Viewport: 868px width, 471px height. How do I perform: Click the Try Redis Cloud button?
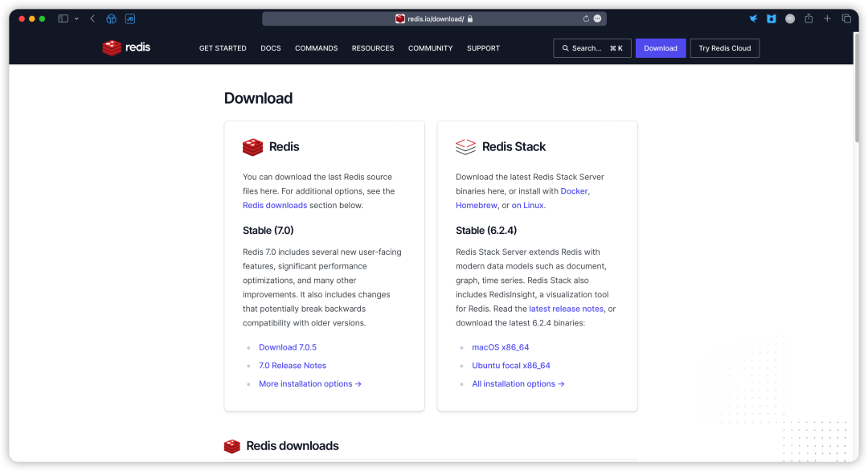click(x=724, y=47)
